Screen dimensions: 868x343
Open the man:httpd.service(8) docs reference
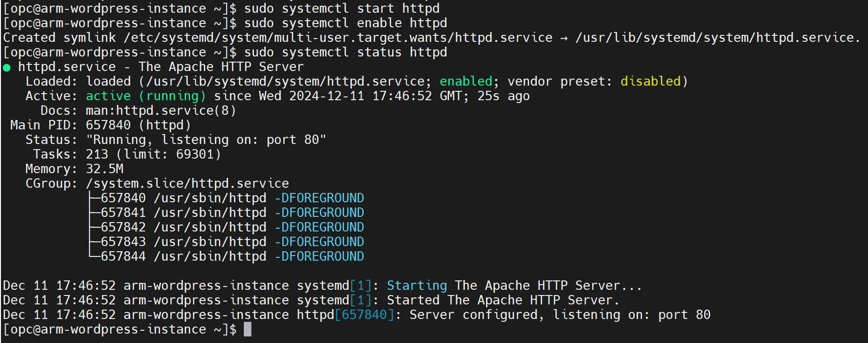(x=161, y=111)
